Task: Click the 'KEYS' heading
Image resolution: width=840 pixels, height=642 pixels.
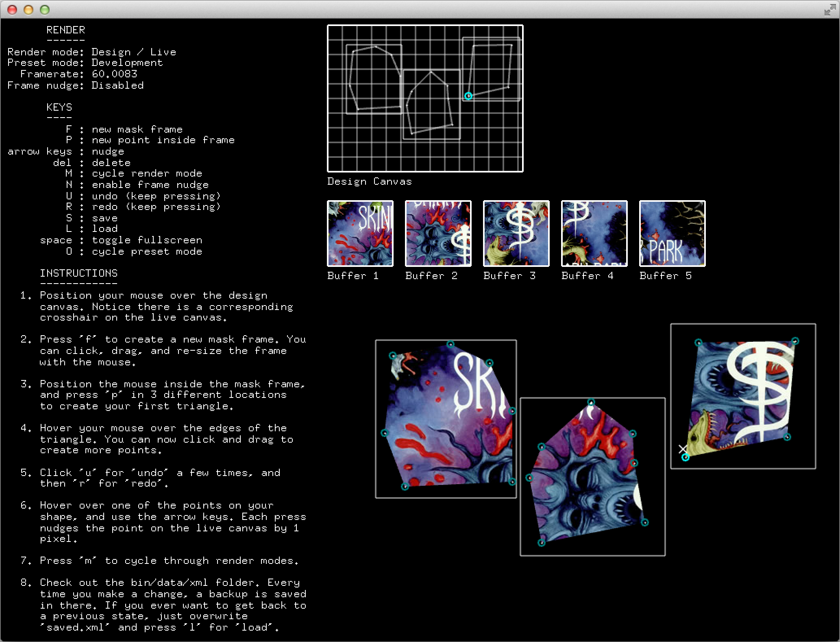Action: [x=59, y=107]
